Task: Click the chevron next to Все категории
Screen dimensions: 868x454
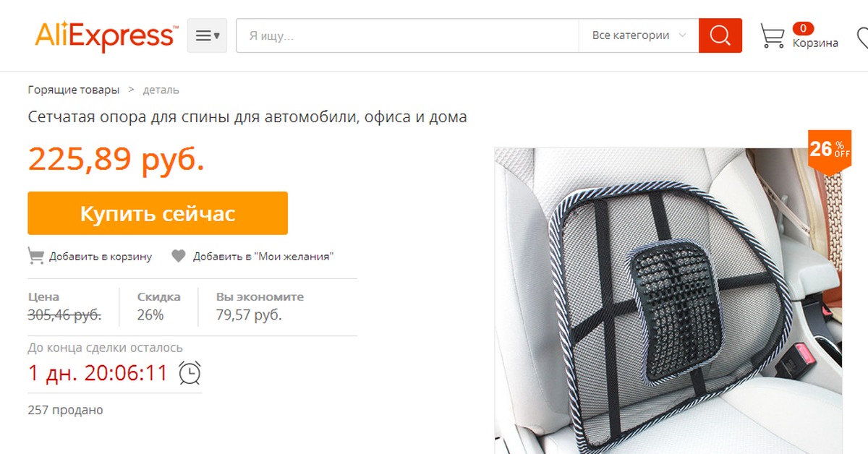Action: tap(681, 35)
